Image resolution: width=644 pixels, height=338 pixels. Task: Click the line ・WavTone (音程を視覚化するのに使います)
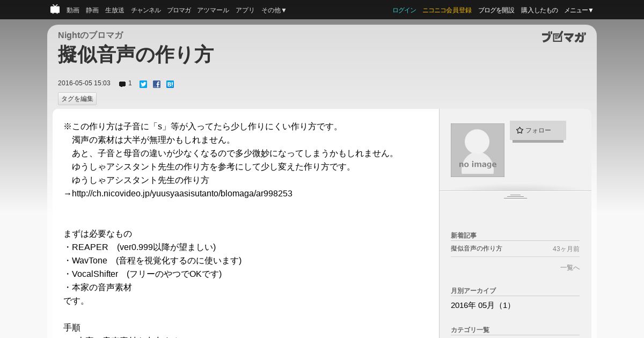(152, 261)
